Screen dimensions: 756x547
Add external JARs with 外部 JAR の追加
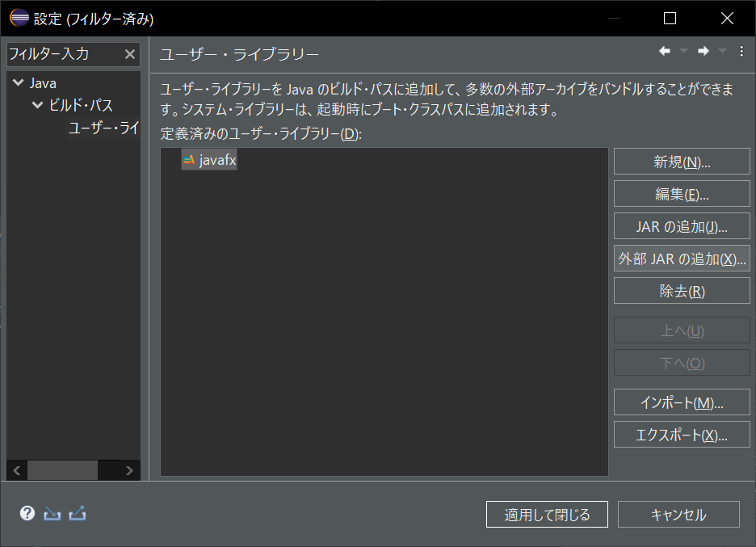coord(682,258)
